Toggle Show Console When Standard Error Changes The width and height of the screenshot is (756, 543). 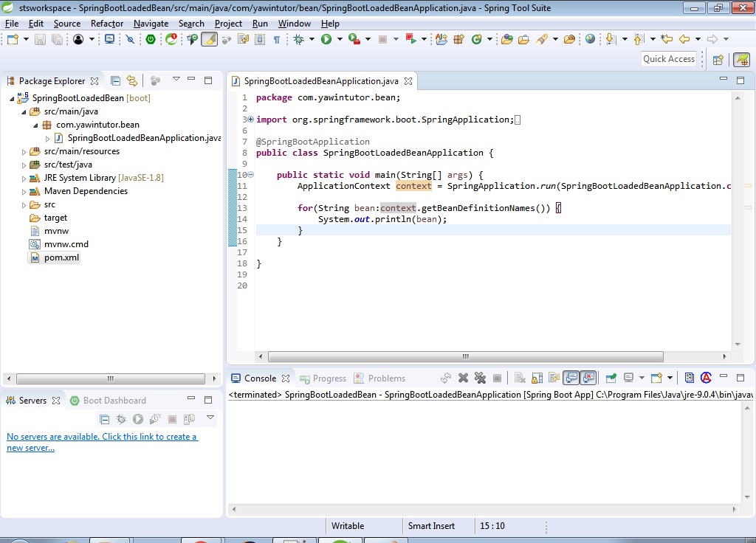click(588, 378)
